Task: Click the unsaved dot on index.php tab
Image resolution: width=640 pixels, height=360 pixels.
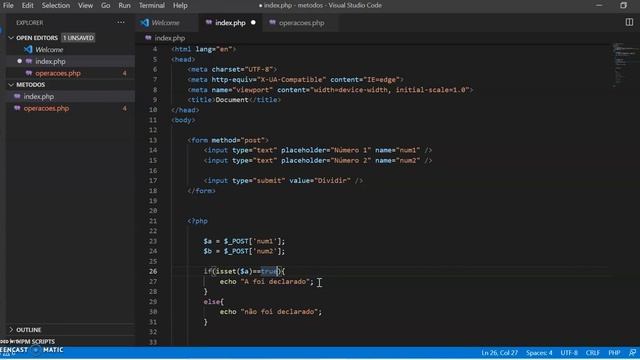Action: click(253, 22)
